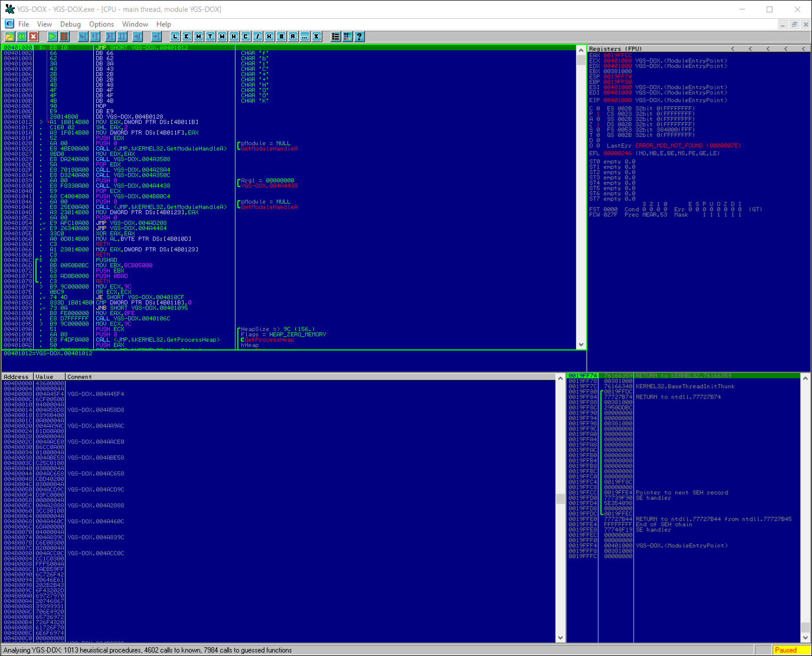The image size is (812, 656).
Task: Click the Execute till return icon
Action: pyautogui.click(x=137, y=37)
